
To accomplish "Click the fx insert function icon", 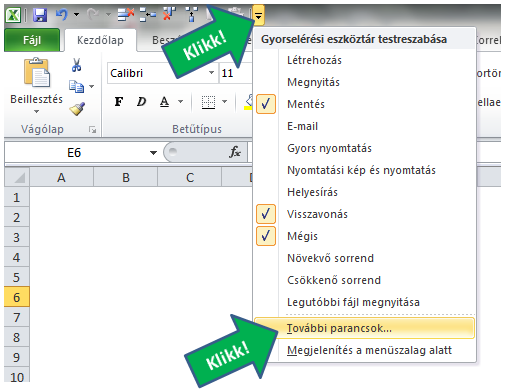I will tap(235, 152).
